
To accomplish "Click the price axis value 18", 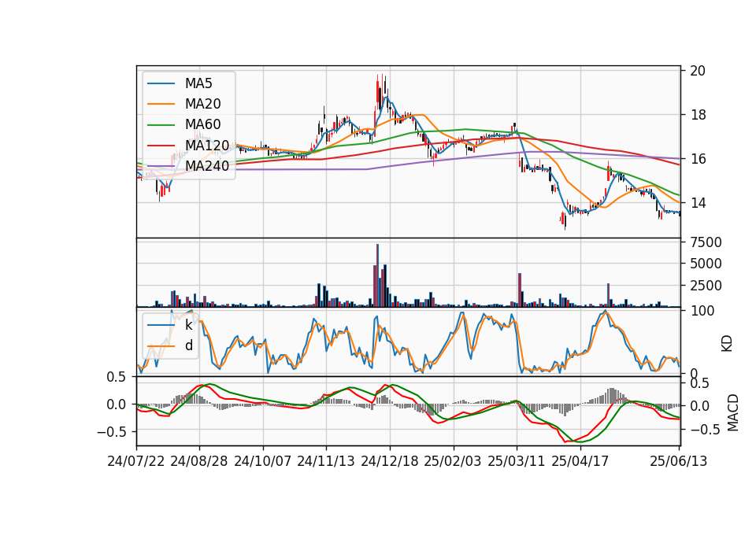I will [x=698, y=115].
